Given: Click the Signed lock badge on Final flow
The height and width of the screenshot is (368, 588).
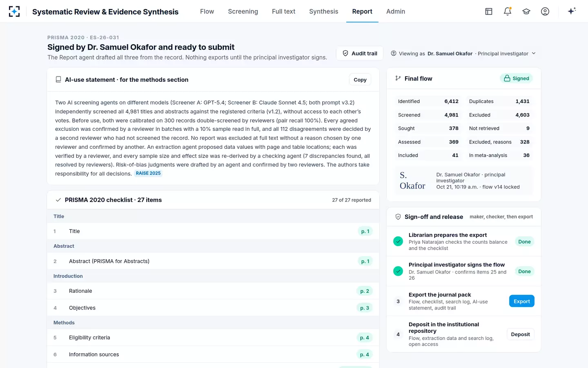Looking at the screenshot, I should (x=516, y=78).
